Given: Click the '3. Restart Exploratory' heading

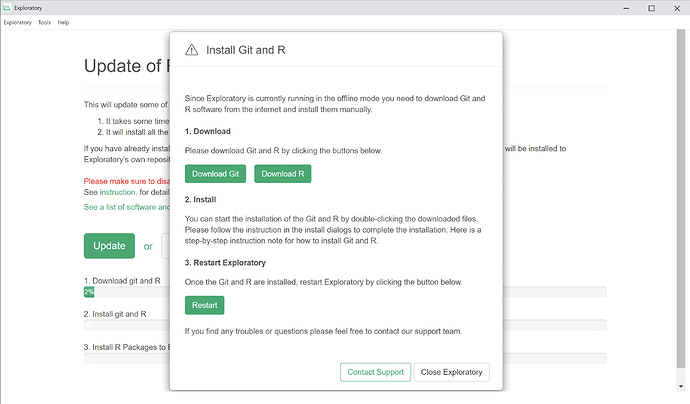Looking at the screenshot, I should [225, 263].
